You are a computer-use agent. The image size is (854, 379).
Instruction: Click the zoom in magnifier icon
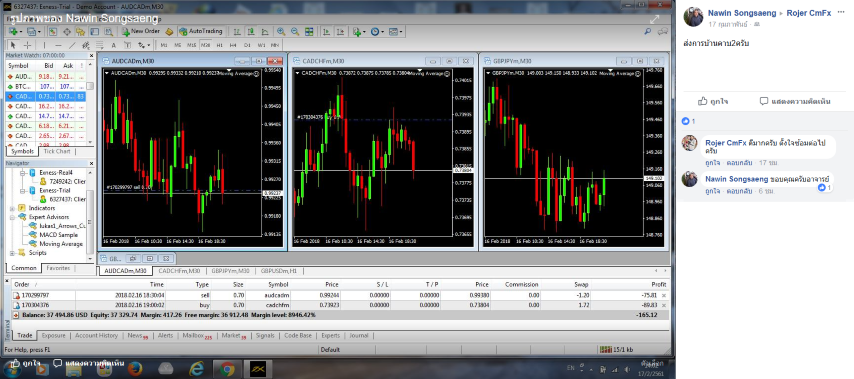(x=281, y=32)
